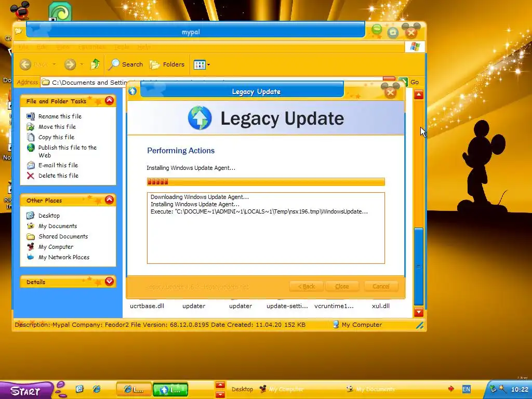
Task: Open the Start menu
Action: (26, 390)
